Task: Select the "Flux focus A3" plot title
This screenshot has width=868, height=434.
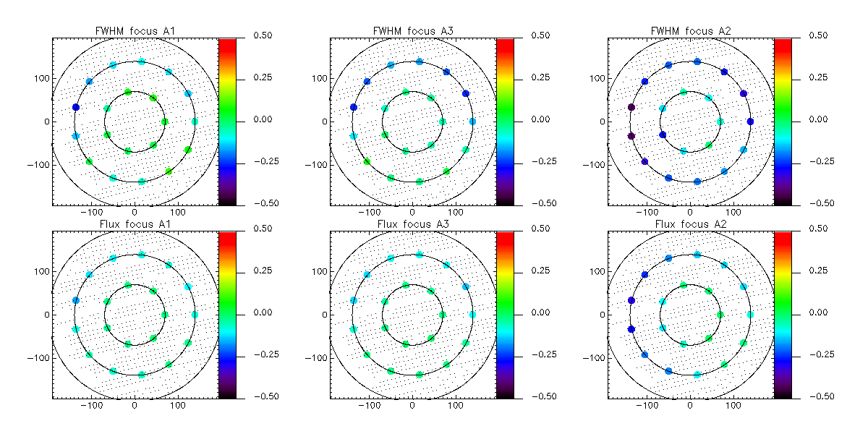Action: coord(412,224)
